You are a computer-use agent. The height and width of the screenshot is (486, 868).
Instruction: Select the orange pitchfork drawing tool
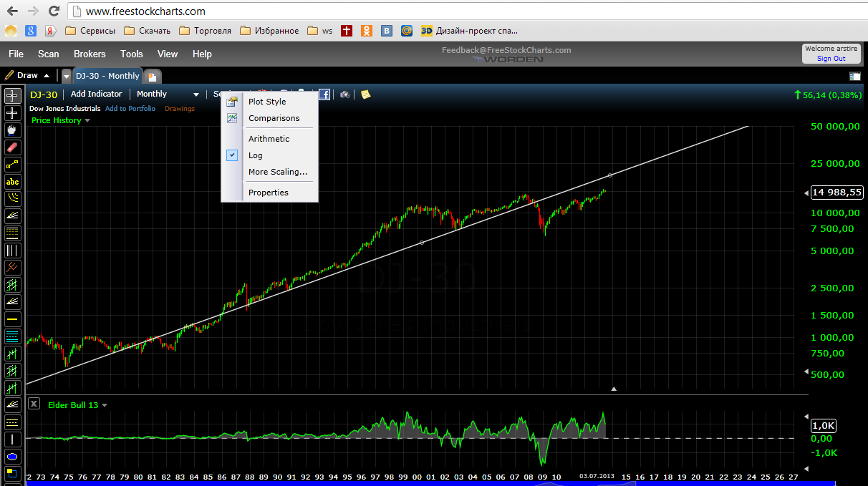(12, 268)
